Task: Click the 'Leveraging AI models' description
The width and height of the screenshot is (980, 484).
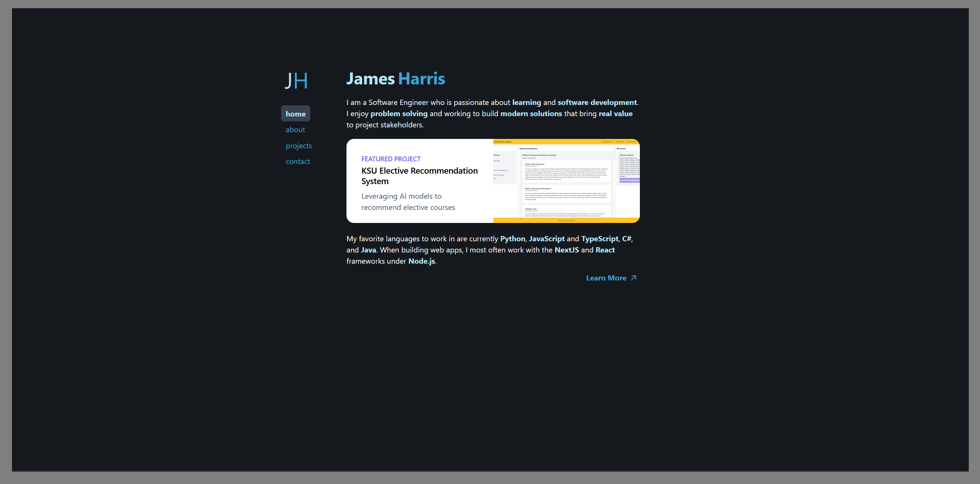Action: 408,202
